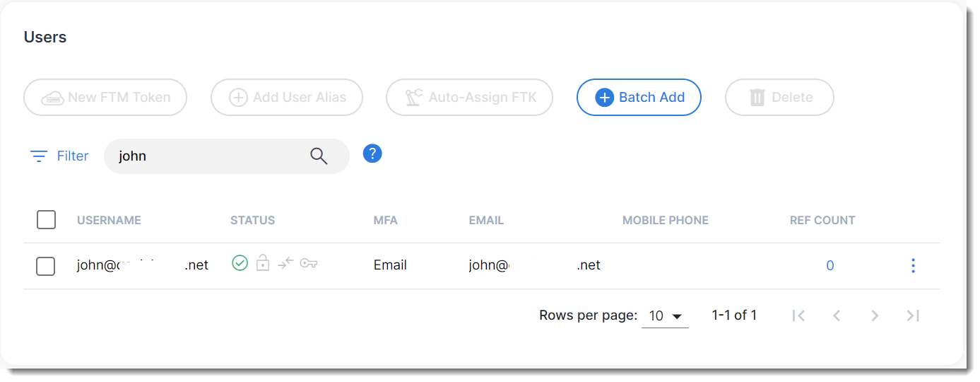Go to the next page of users
This screenshot has width=980, height=382.
tap(875, 316)
